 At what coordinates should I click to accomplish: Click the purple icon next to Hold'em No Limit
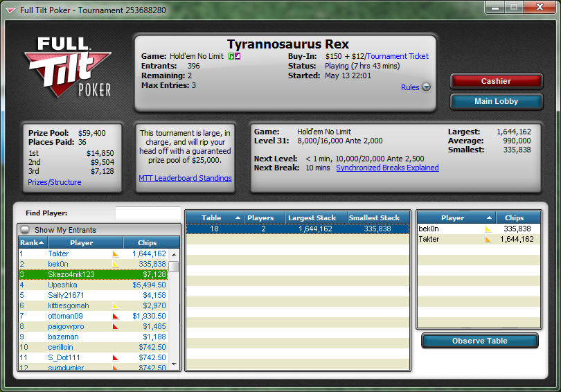click(238, 56)
